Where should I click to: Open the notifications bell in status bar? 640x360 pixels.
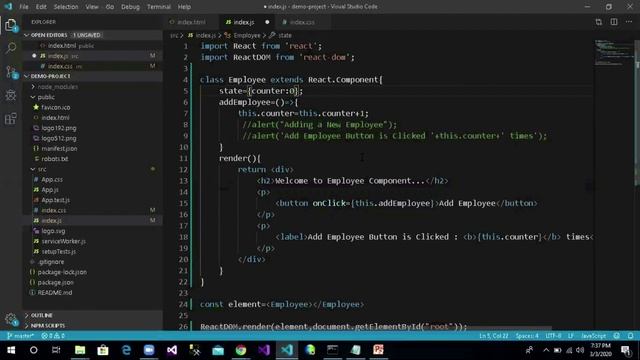(631, 336)
